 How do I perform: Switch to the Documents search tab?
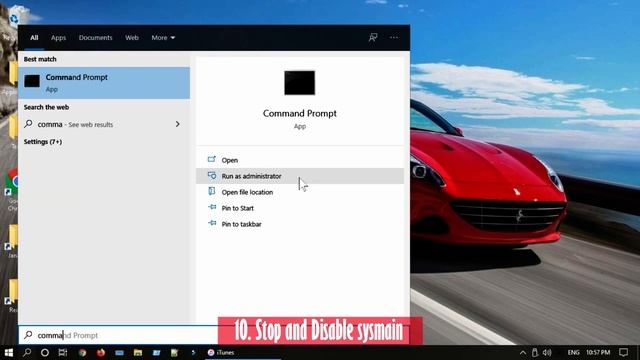coord(96,38)
